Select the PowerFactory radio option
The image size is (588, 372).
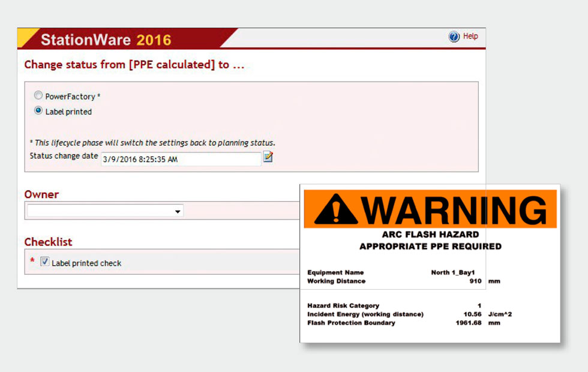(x=38, y=95)
